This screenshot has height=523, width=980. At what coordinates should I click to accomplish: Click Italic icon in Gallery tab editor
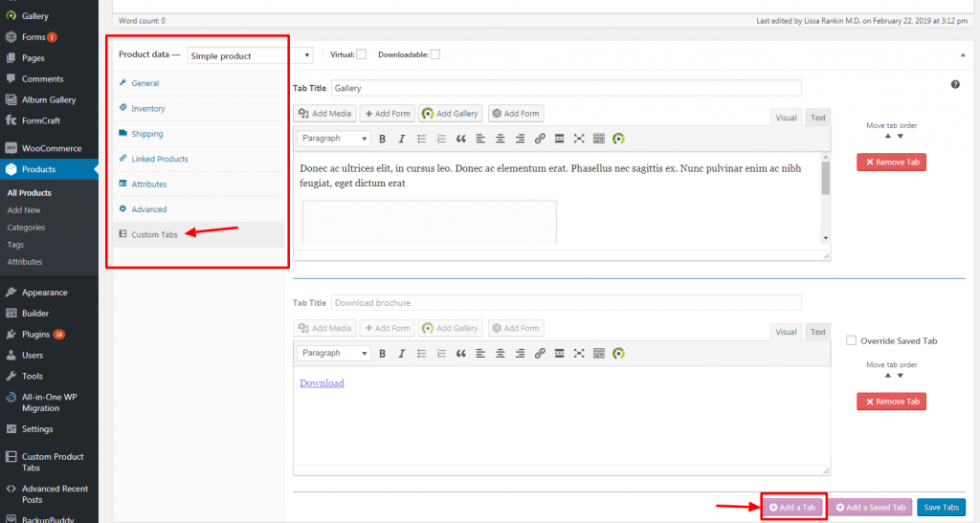(402, 139)
